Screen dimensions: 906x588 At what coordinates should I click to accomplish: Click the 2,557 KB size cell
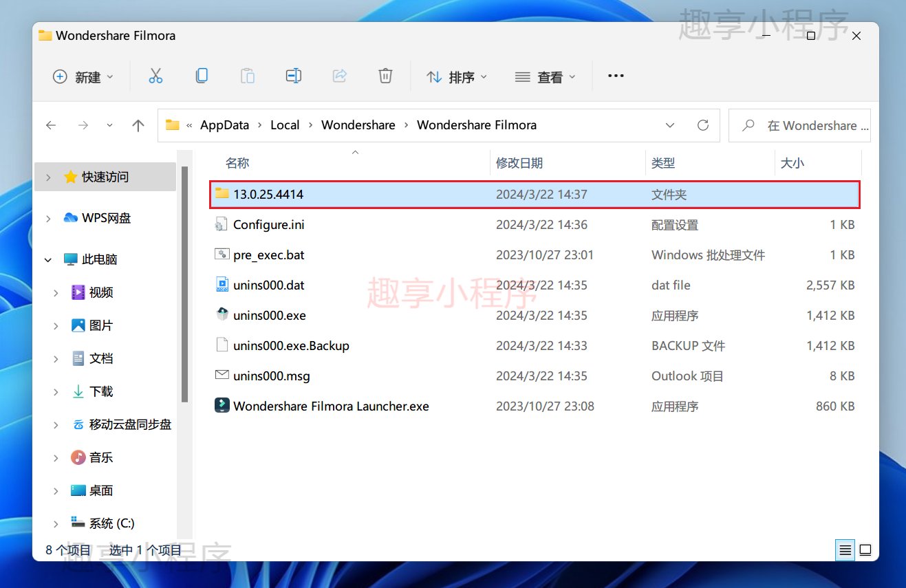(x=830, y=285)
